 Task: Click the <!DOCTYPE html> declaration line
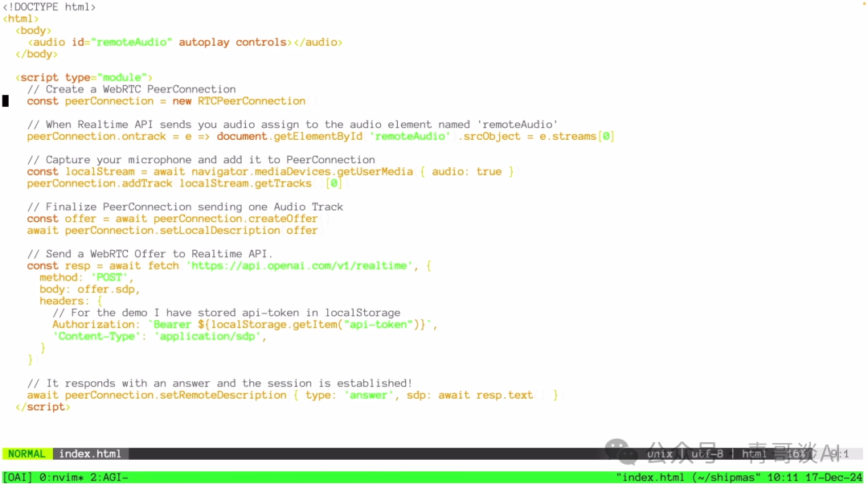[x=49, y=7]
